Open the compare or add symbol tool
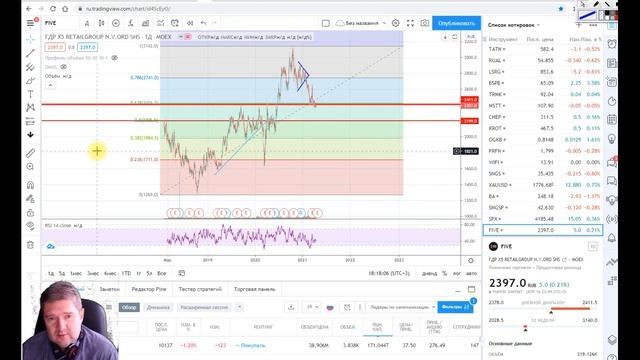The height and width of the screenshot is (360, 640). (116, 23)
